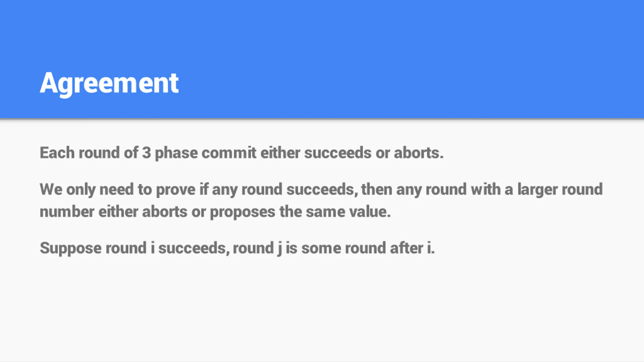Click the word "phase" in the first sentence
Screen dimensions: 644x362
pos(176,153)
